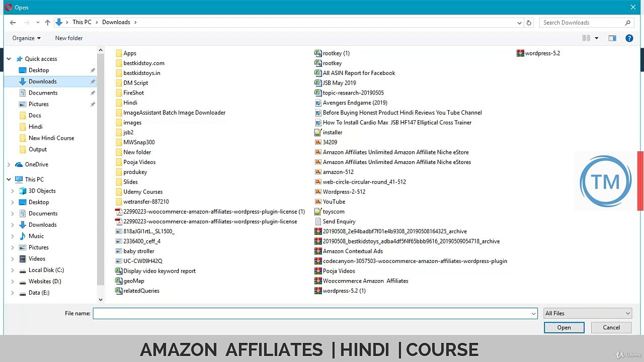
Task: Select the rootkey (1) file icon
Action: coord(318,53)
